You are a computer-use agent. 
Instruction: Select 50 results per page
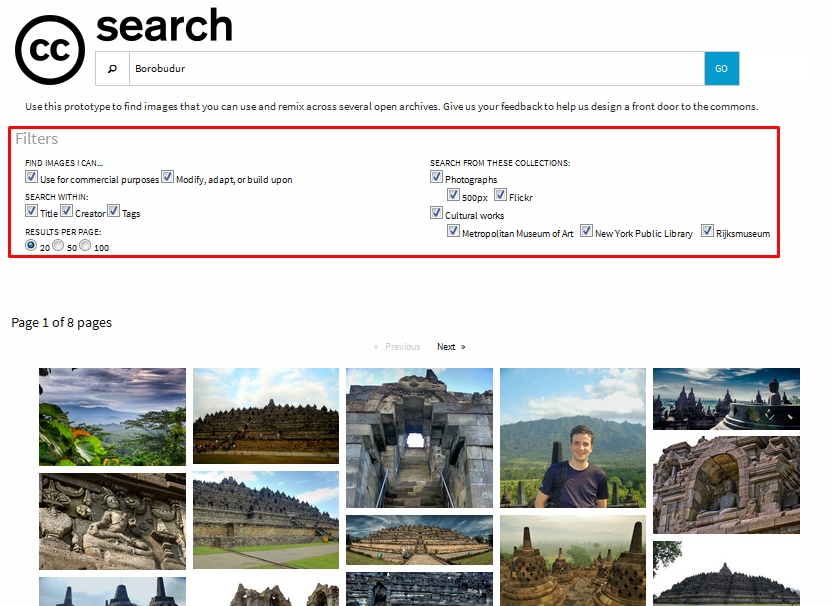tap(58, 245)
